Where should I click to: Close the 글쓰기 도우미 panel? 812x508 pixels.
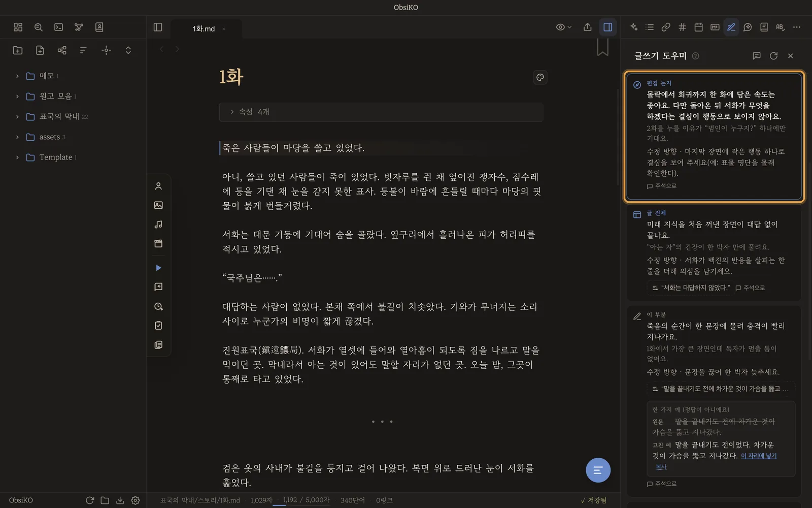791,56
